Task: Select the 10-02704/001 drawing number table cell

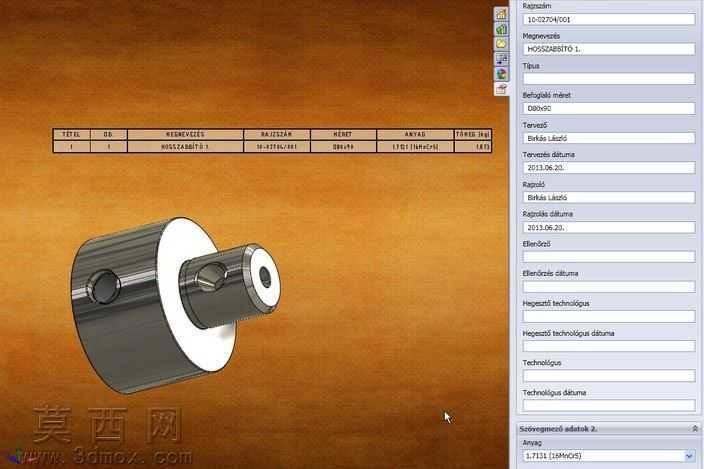Action: click(277, 147)
